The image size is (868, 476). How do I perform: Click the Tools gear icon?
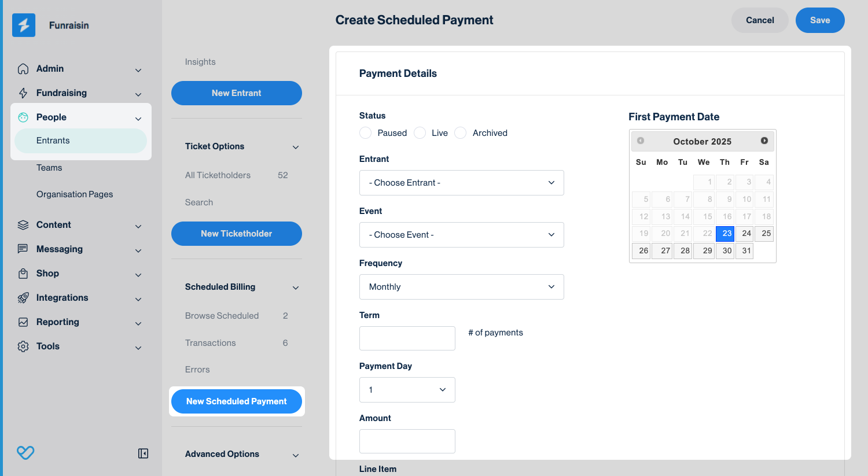(x=23, y=346)
